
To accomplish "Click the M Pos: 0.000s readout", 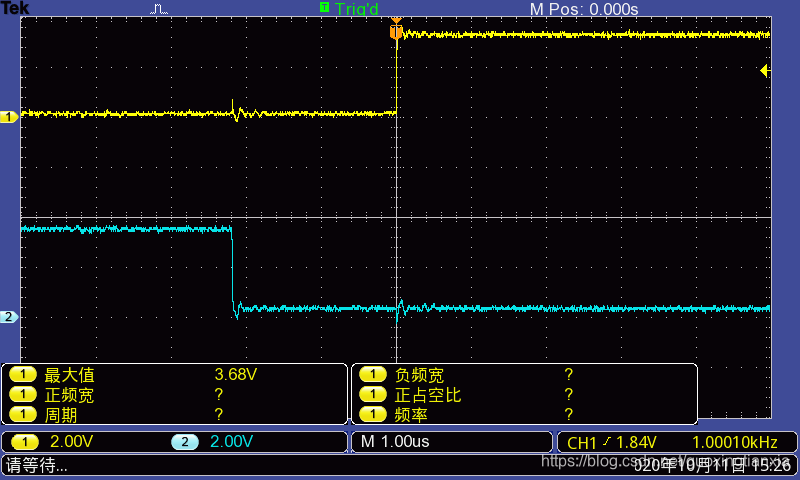I will coord(584,9).
